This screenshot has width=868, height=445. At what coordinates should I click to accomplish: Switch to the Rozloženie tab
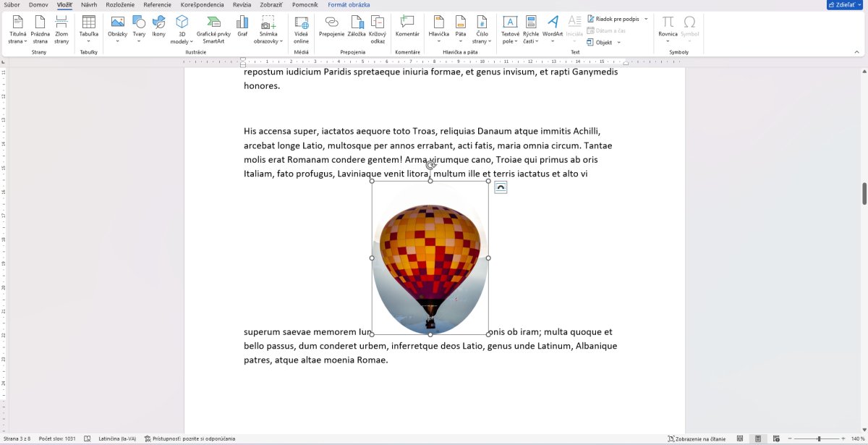tap(120, 4)
